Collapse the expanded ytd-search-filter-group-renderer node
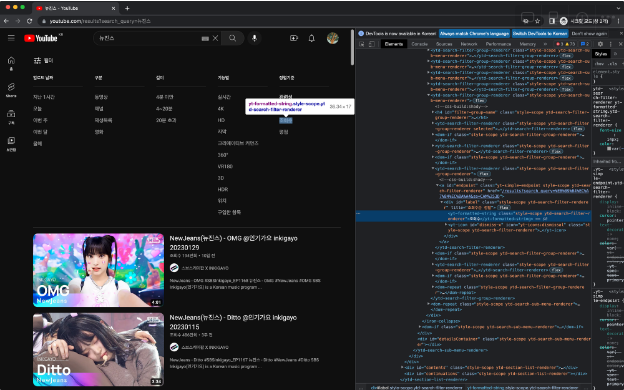 click(429, 95)
